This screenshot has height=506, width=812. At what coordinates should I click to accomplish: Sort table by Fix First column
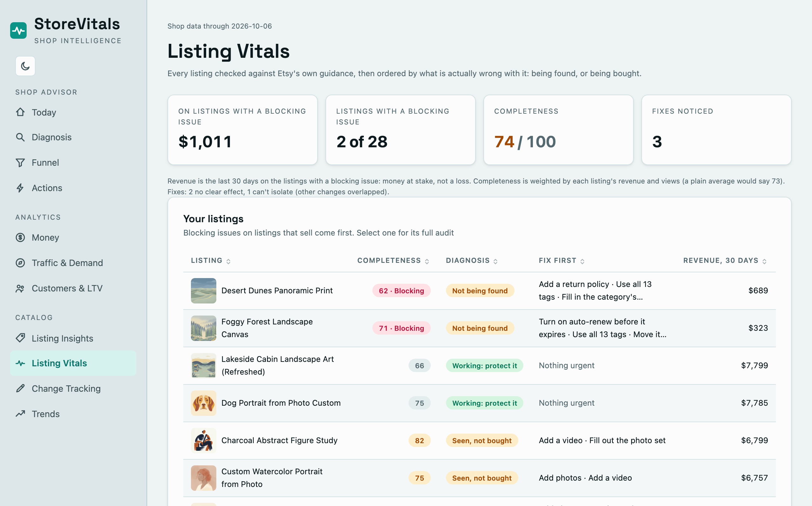tap(562, 261)
